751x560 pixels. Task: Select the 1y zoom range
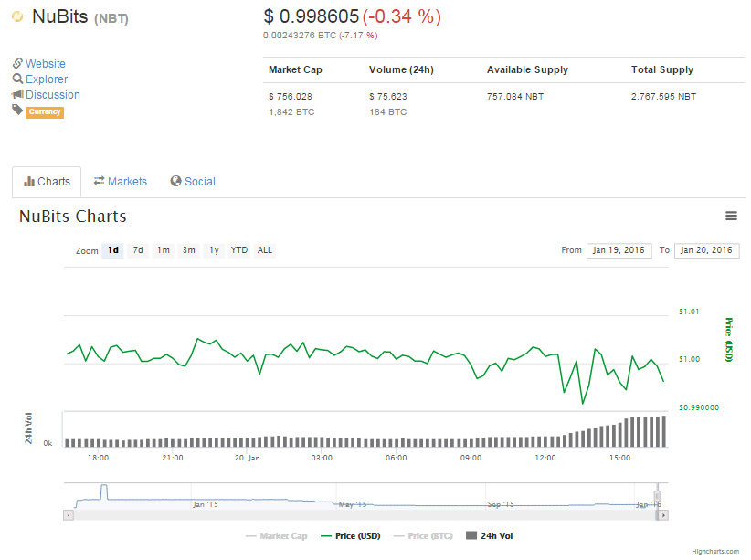(x=214, y=250)
